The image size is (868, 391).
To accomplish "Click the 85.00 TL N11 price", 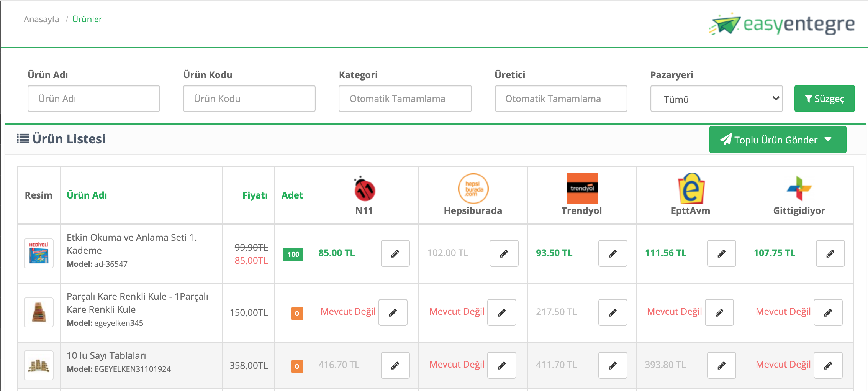I will pos(337,253).
